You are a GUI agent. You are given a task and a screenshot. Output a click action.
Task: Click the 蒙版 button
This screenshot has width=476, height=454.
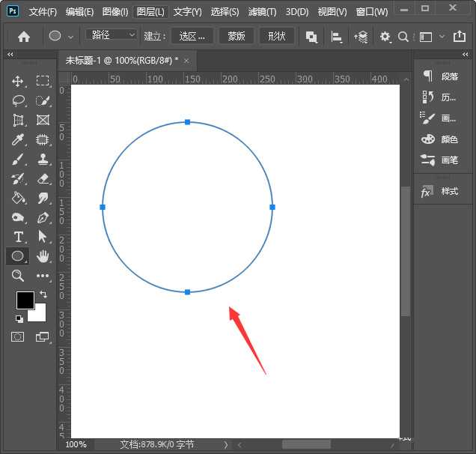[237, 36]
